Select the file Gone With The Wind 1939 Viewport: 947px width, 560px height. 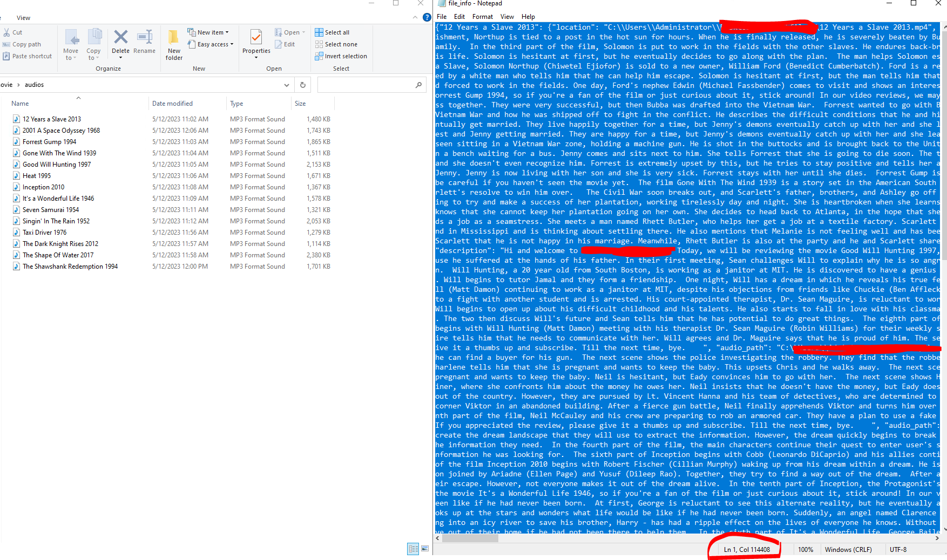click(59, 153)
